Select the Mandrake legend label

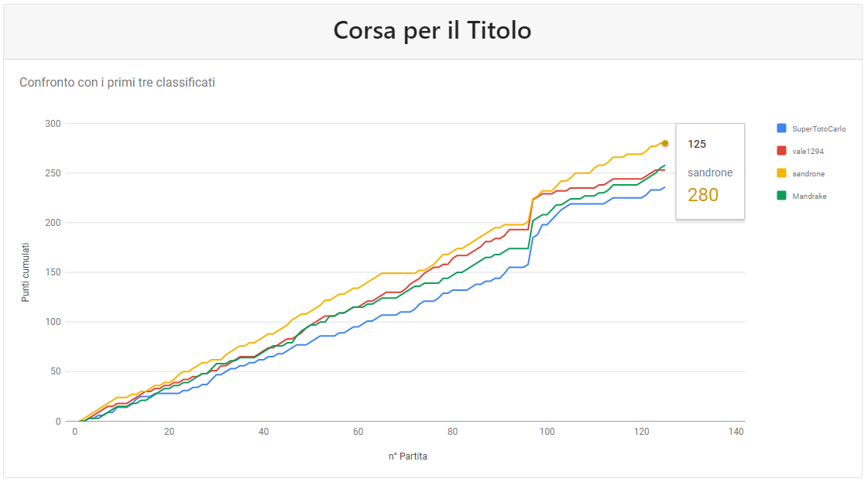tap(810, 196)
